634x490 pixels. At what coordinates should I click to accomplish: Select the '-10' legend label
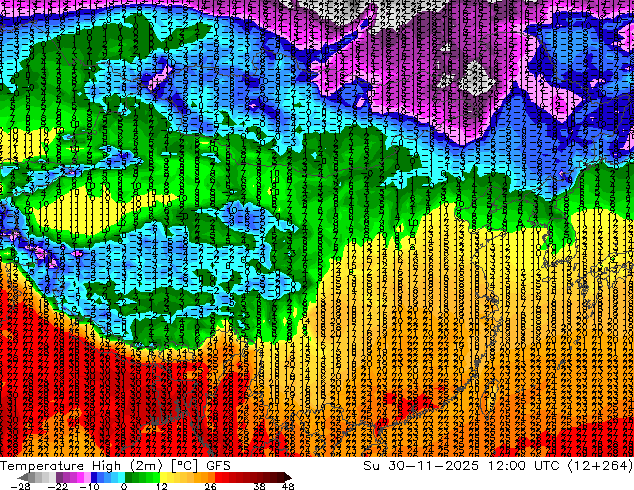(89, 486)
